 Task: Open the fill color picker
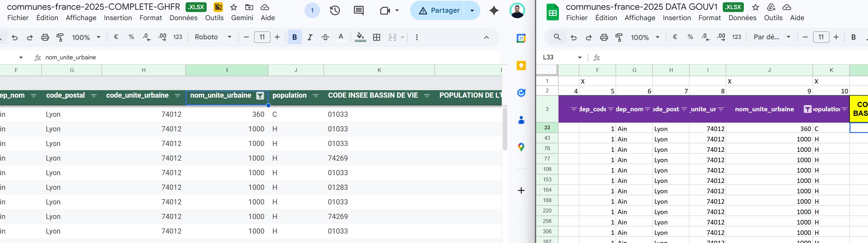point(360,37)
